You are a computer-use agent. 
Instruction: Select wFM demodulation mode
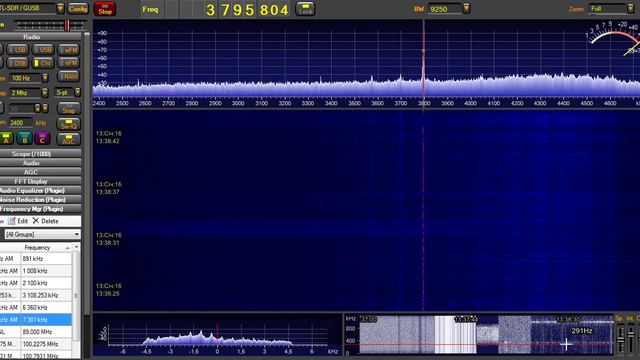[x=68, y=50]
